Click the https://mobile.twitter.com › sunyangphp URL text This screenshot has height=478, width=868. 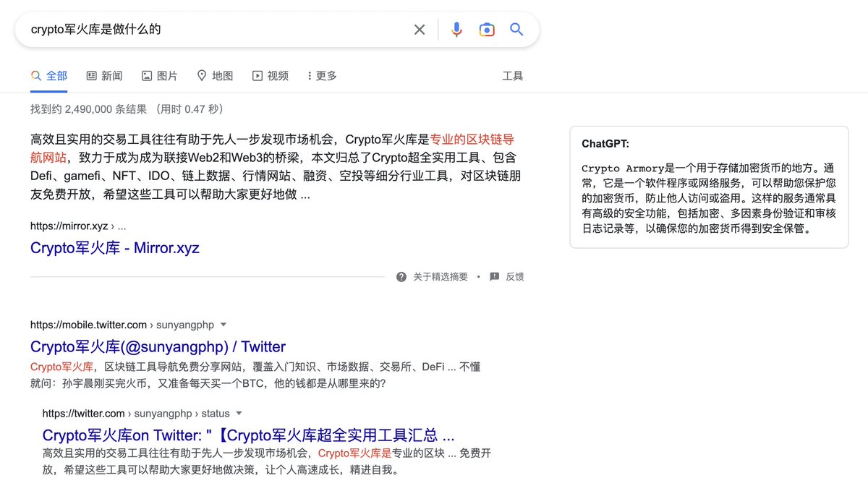pyautogui.click(x=122, y=325)
